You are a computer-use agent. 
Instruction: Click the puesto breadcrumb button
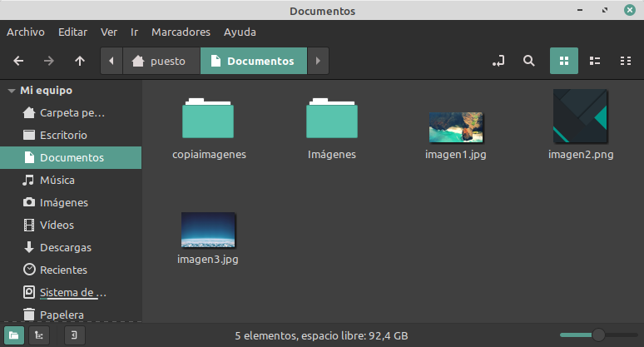[x=161, y=61]
